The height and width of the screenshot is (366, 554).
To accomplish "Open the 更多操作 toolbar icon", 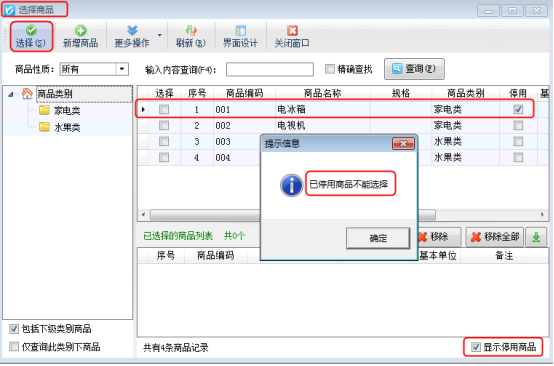I will click(x=132, y=30).
